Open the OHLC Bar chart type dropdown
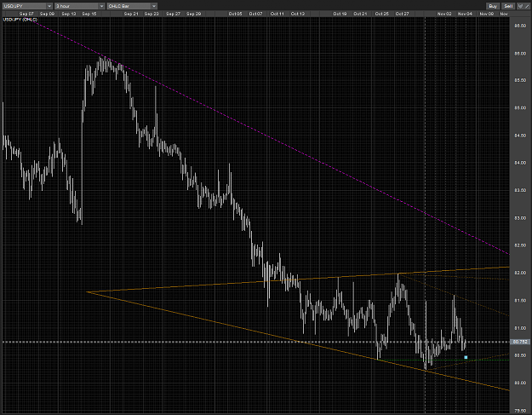532x415 pixels. coord(132,6)
